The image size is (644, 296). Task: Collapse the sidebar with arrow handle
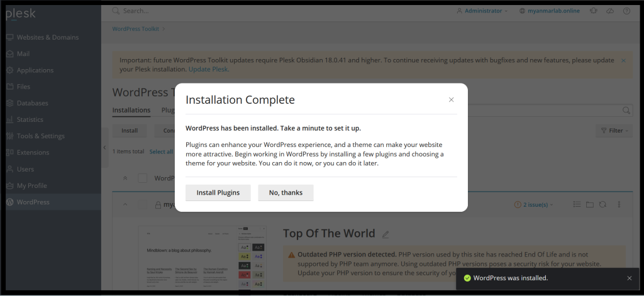104,148
